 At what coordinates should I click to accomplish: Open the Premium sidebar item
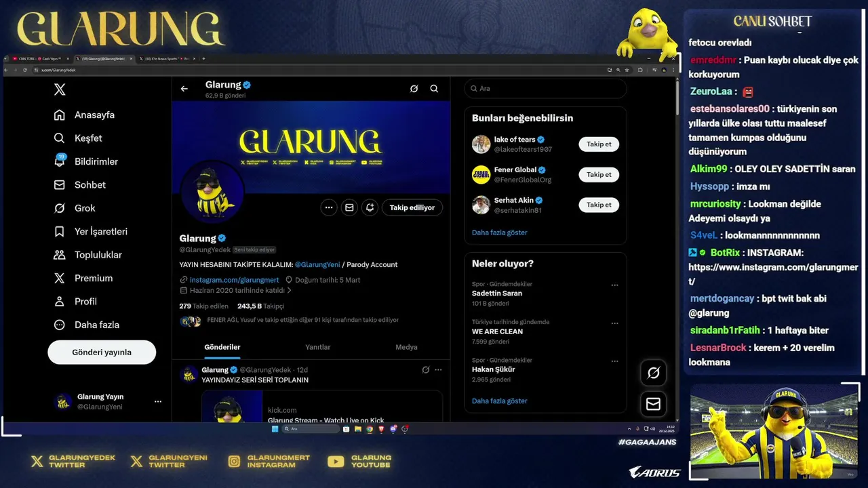pos(83,278)
